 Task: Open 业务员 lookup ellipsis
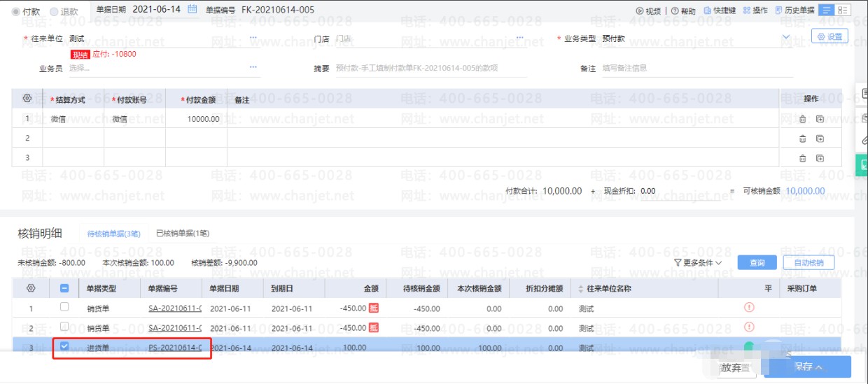(x=253, y=68)
